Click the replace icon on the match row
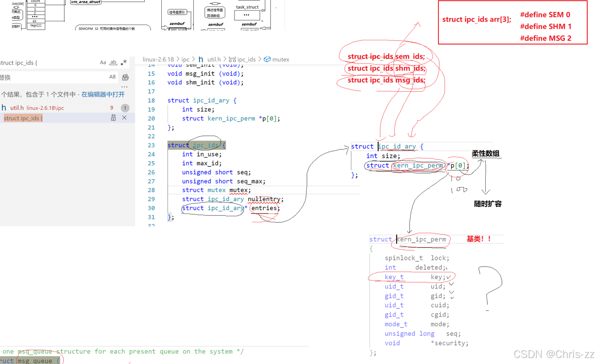The image size is (596, 364). [x=113, y=118]
